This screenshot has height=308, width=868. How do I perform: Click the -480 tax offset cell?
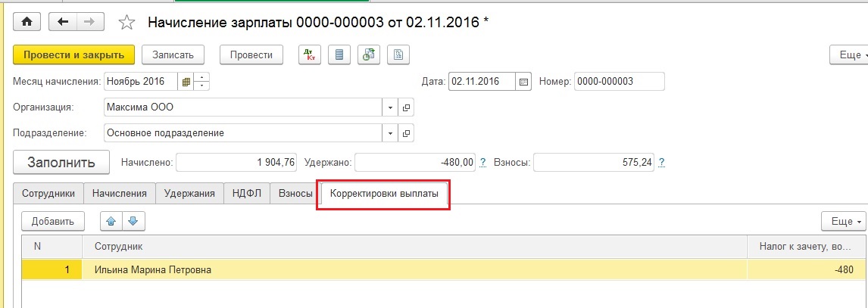[808, 270]
